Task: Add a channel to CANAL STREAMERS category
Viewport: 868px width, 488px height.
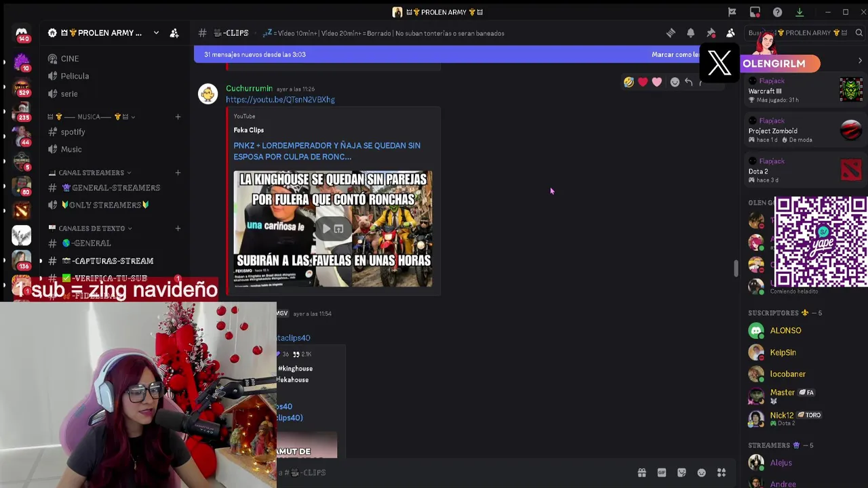Action: [x=178, y=173]
